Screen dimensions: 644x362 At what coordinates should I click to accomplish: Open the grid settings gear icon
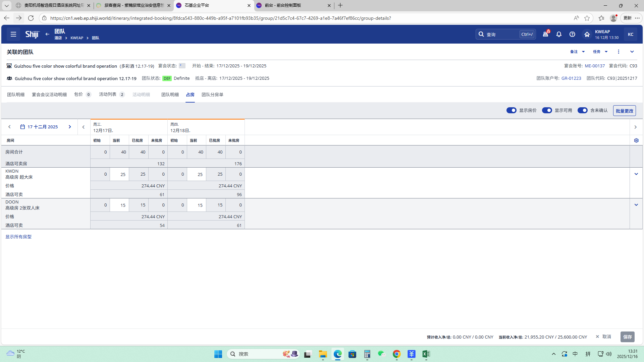coord(636,140)
